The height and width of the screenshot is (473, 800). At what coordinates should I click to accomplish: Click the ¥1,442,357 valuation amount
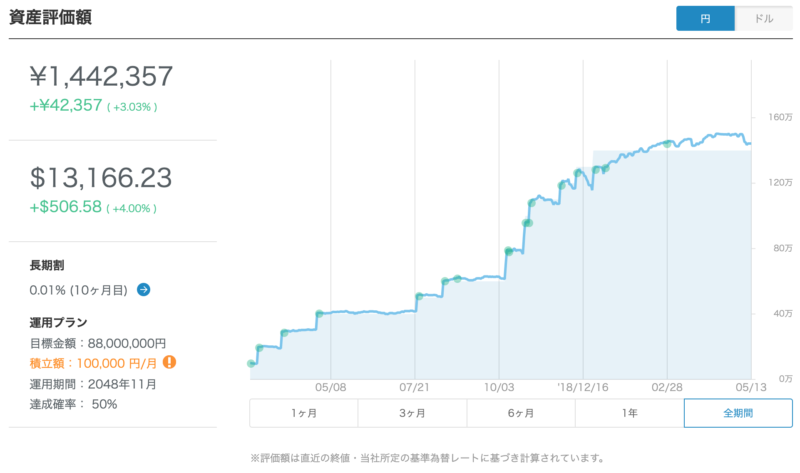coord(101,77)
